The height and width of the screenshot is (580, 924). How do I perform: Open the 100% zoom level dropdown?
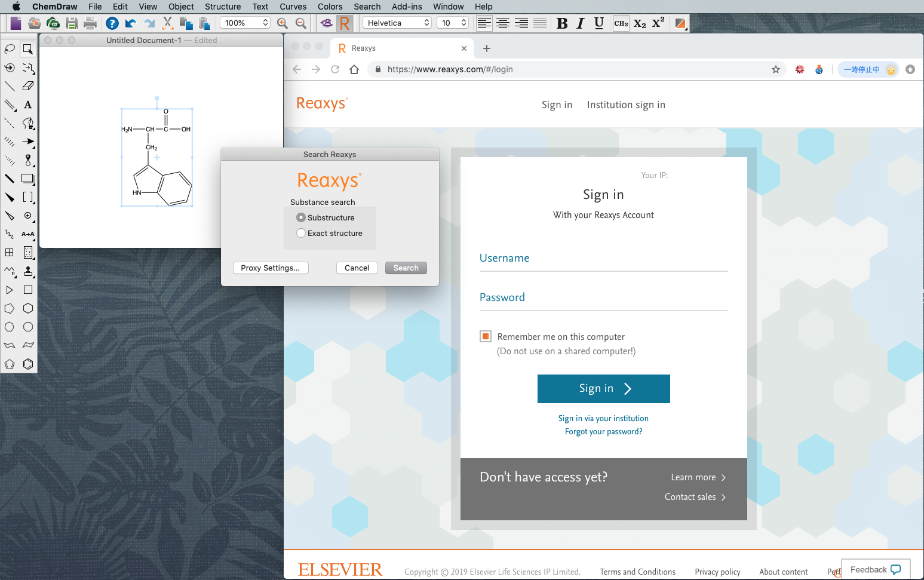tap(245, 23)
